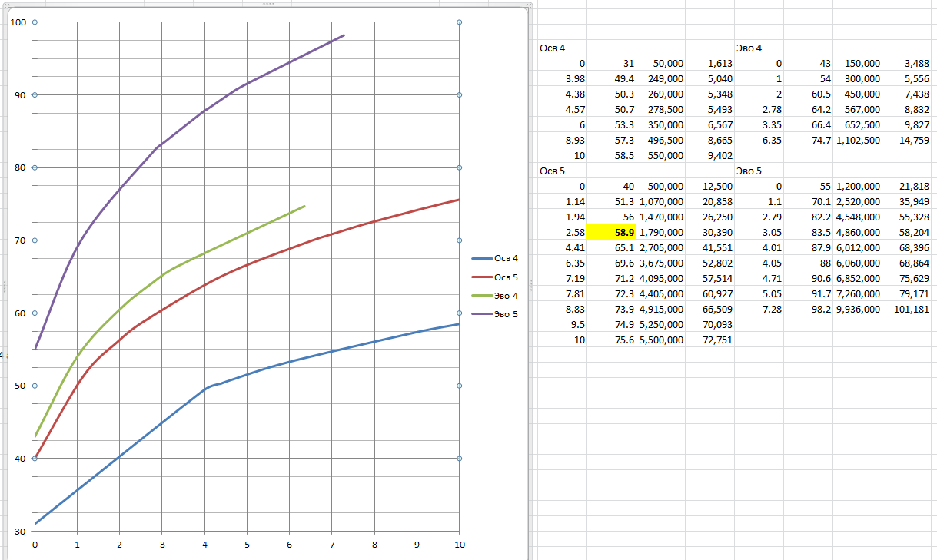This screenshot has height=560, width=937.
Task: Select cell containing 6,060,000
Action: (x=858, y=263)
